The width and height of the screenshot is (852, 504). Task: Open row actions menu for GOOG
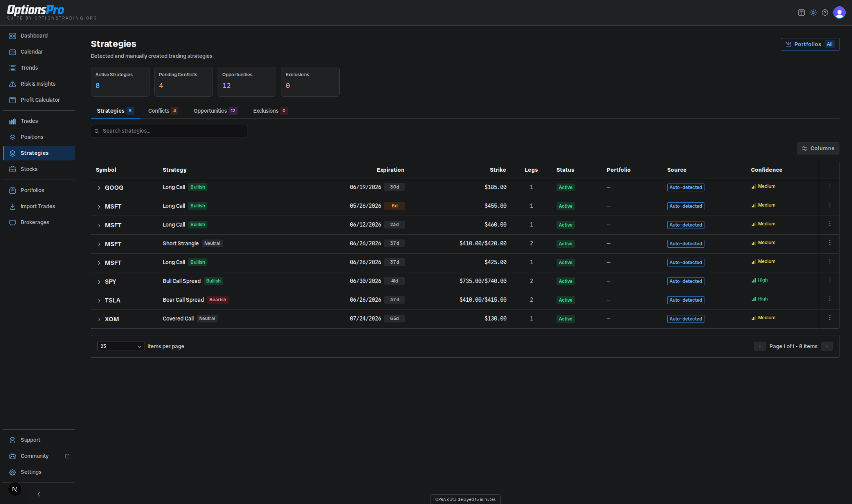point(830,186)
